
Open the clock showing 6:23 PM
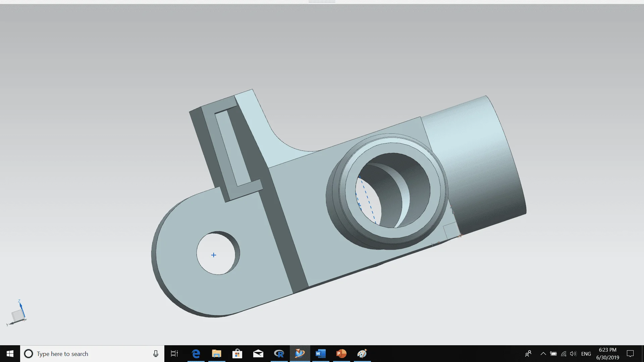coord(607,354)
